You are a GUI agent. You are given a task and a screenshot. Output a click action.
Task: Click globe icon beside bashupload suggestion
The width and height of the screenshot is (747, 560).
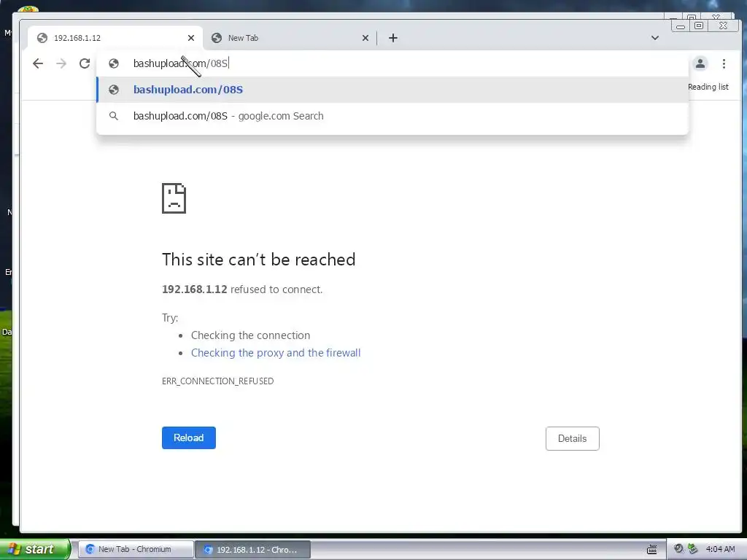coord(113,90)
